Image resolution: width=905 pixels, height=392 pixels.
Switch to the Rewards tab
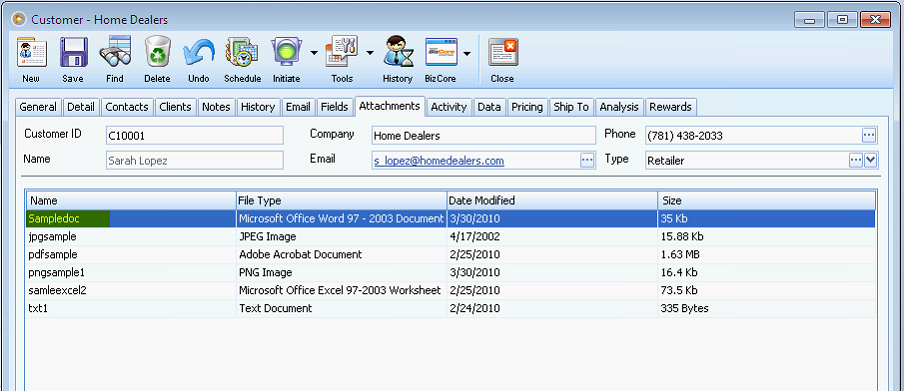coord(671,107)
